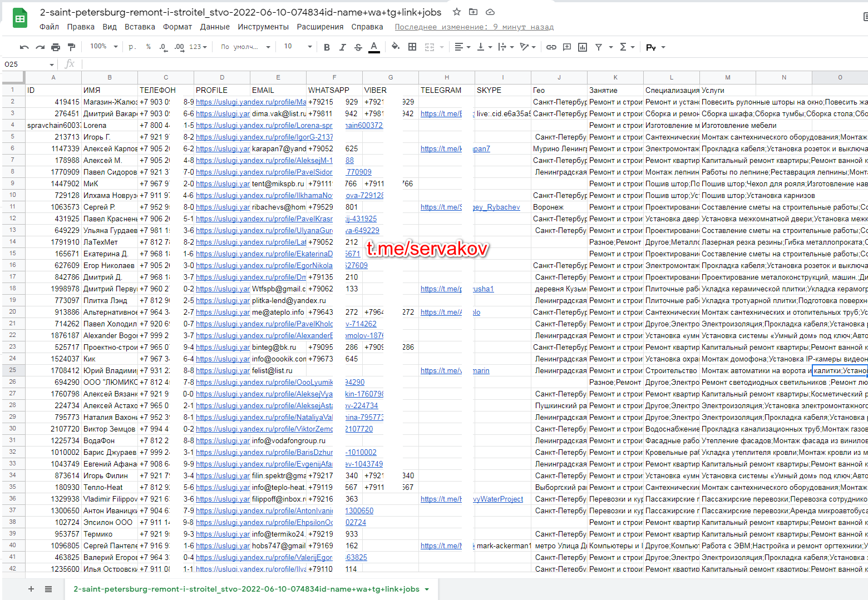Click the Undo arrow icon
The width and height of the screenshot is (868, 600).
[x=24, y=47]
